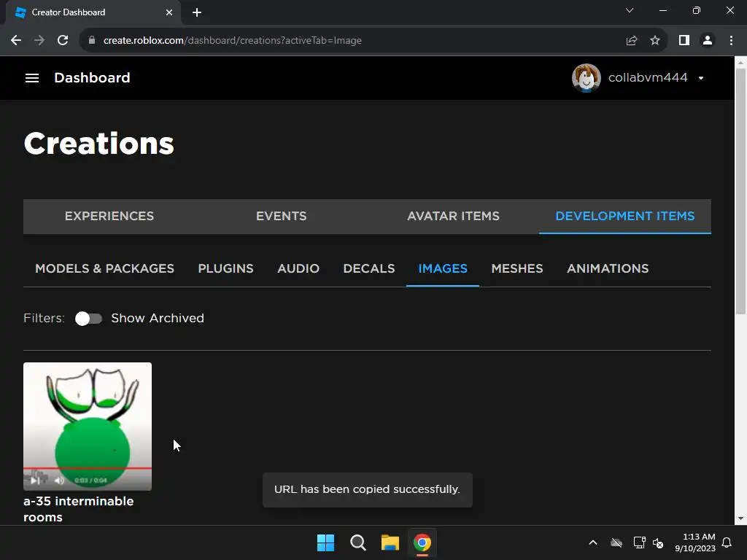Switch to the Experiences tab
Screen dimensions: 747x560
(x=109, y=216)
